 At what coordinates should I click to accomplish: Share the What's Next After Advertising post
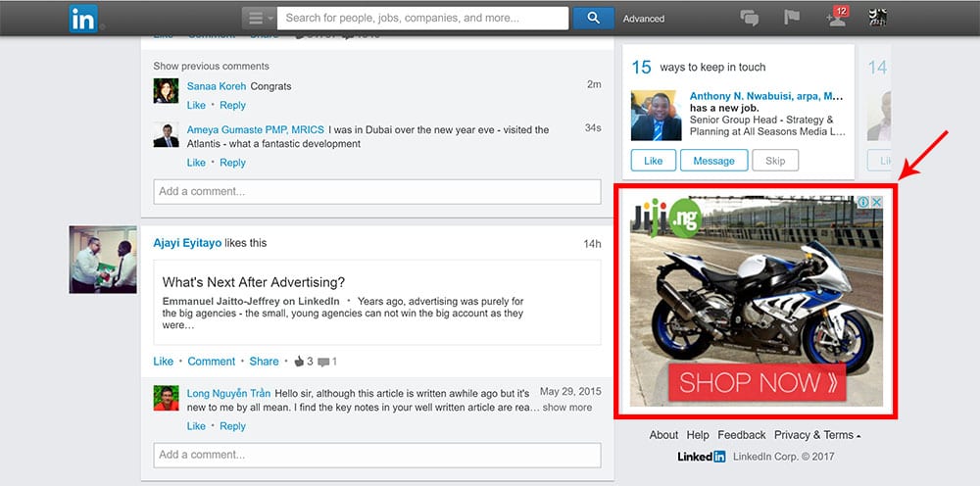coord(264,361)
